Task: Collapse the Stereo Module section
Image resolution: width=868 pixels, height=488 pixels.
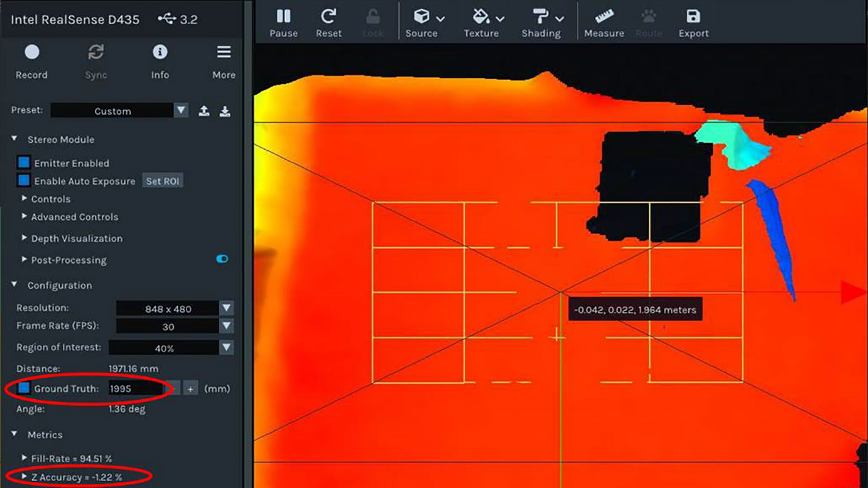Action: click(15, 140)
